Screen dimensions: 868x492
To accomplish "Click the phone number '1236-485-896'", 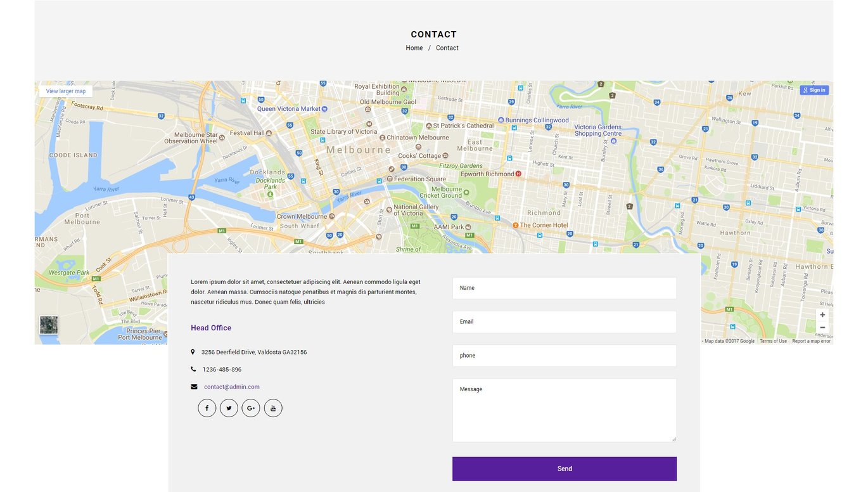I will (x=222, y=369).
